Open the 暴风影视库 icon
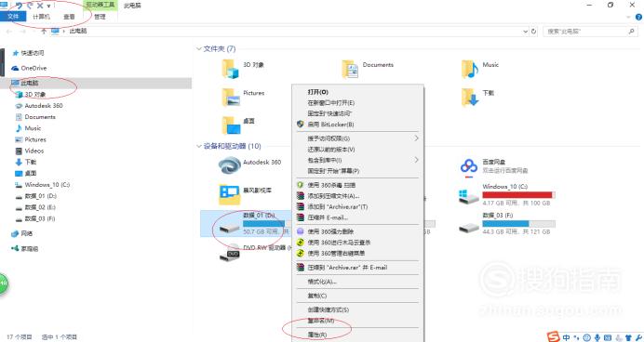The height and width of the screenshot is (342, 644). (x=230, y=194)
